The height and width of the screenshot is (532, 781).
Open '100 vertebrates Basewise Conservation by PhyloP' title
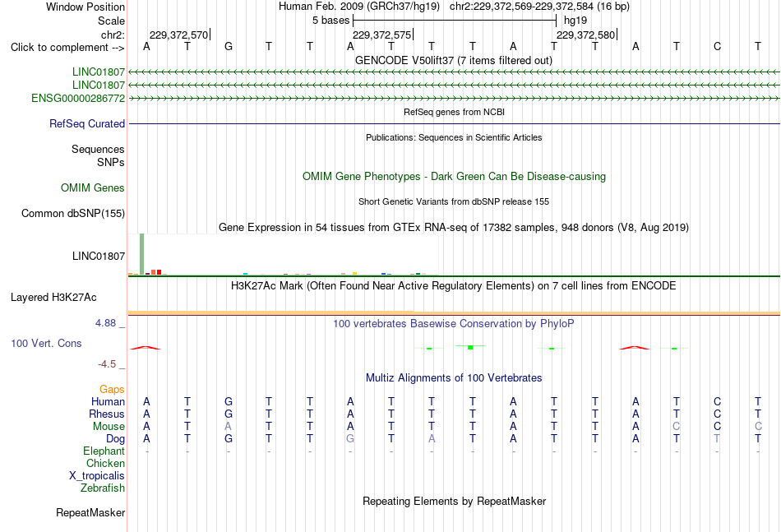(x=454, y=324)
